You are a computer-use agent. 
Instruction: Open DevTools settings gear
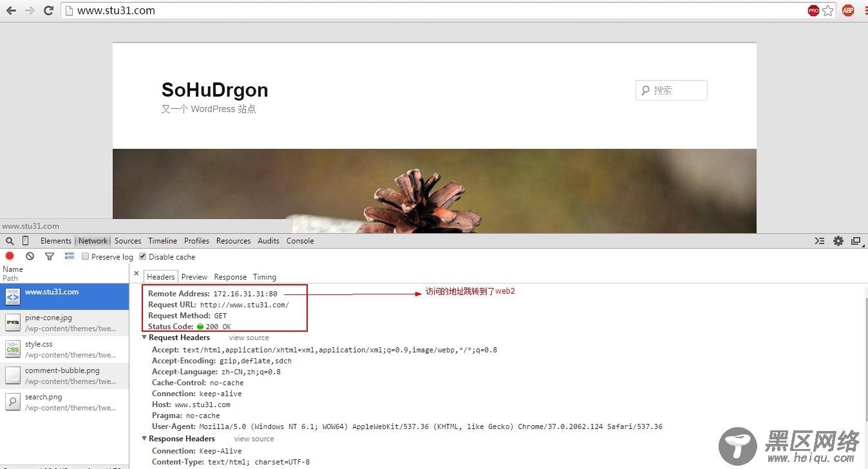point(838,241)
